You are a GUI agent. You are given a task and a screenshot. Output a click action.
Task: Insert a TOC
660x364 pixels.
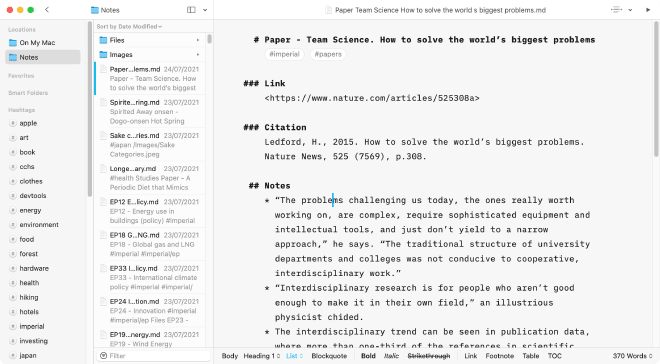[x=555, y=356]
